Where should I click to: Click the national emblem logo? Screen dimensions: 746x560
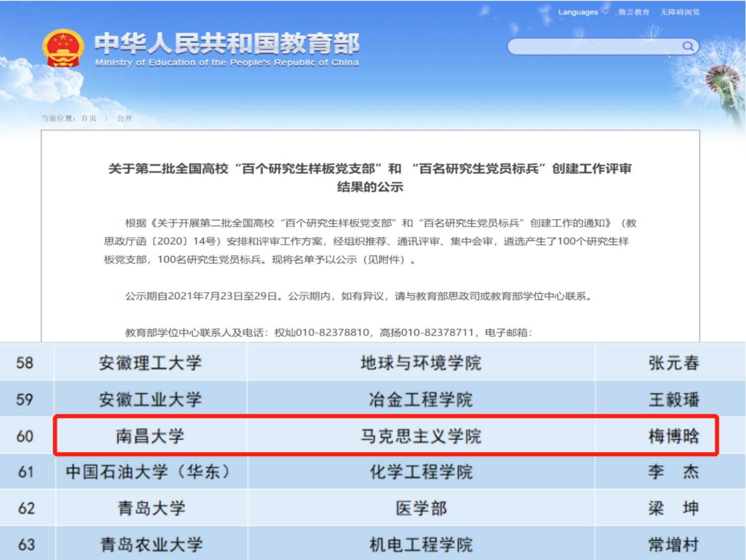[63, 48]
